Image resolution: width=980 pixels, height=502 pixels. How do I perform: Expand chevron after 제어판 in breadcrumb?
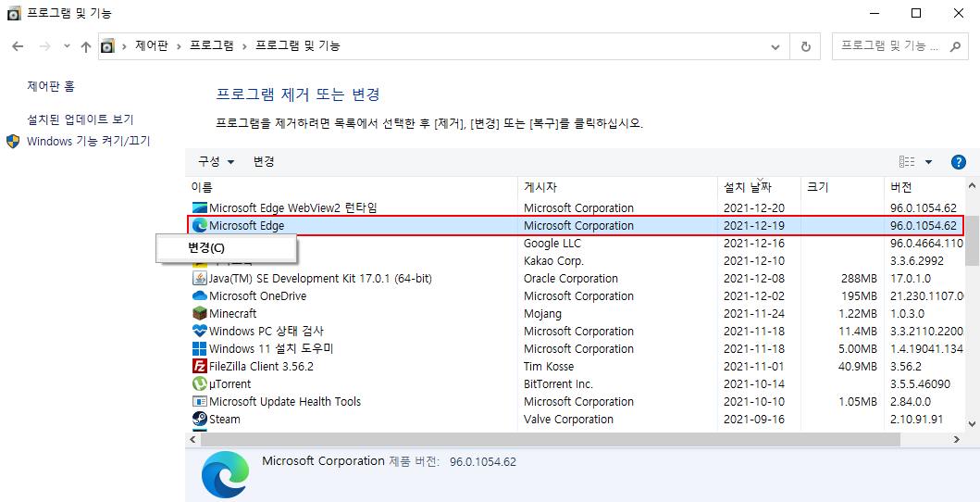coord(179,46)
